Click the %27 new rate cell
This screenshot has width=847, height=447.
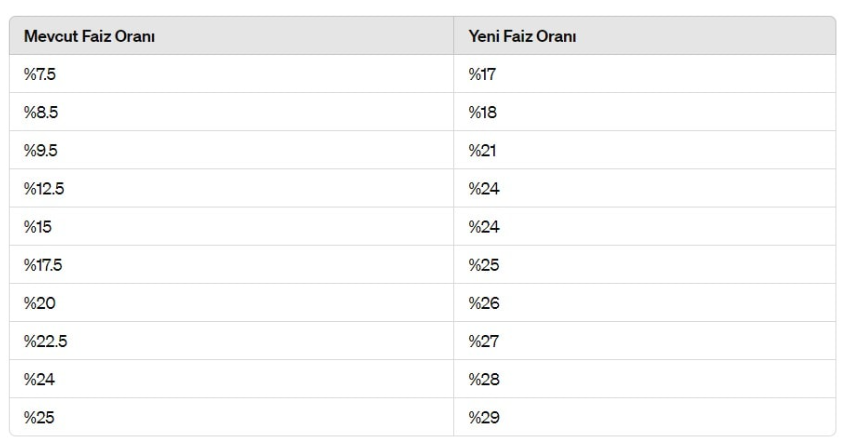pos(483,341)
